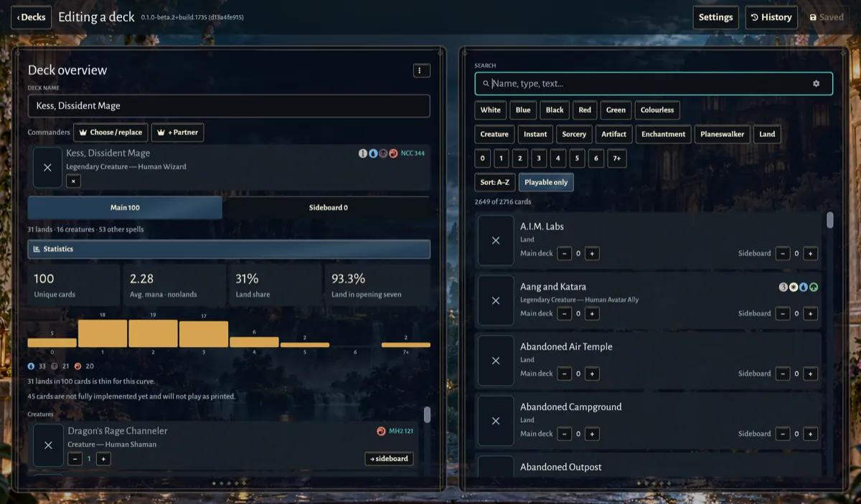
Task: Open the deck overview three-dot menu
Action: (421, 70)
